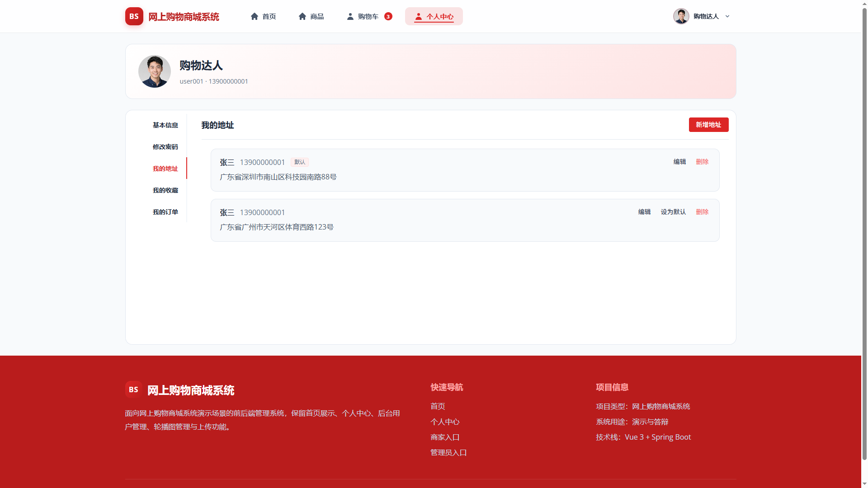Click the large profile avatar photo
Viewport: 868px width, 488px height.
(155, 71)
